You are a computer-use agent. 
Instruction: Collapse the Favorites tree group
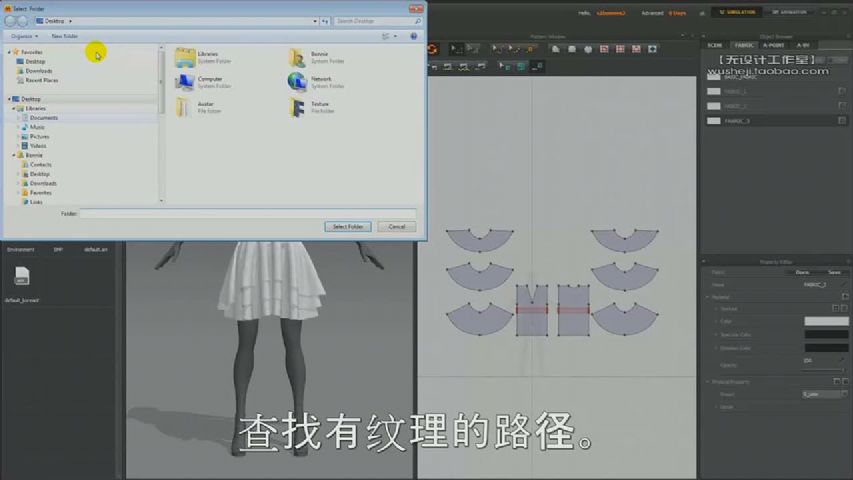(x=9, y=52)
